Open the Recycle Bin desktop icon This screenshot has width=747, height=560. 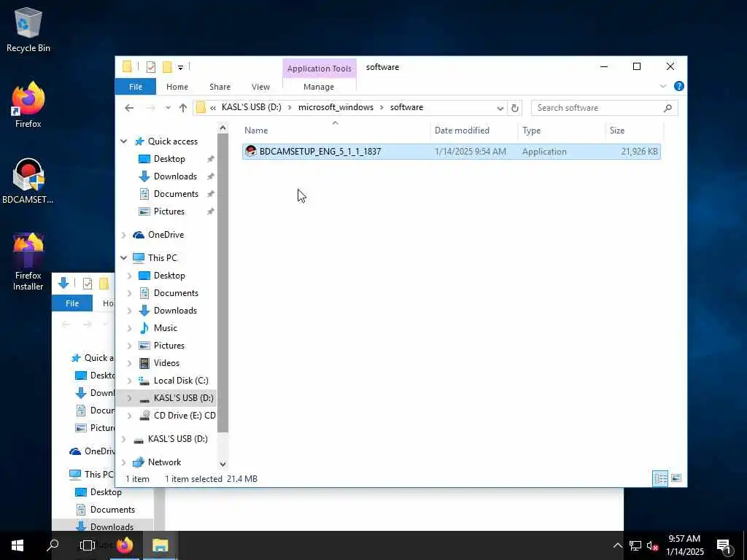click(x=28, y=29)
